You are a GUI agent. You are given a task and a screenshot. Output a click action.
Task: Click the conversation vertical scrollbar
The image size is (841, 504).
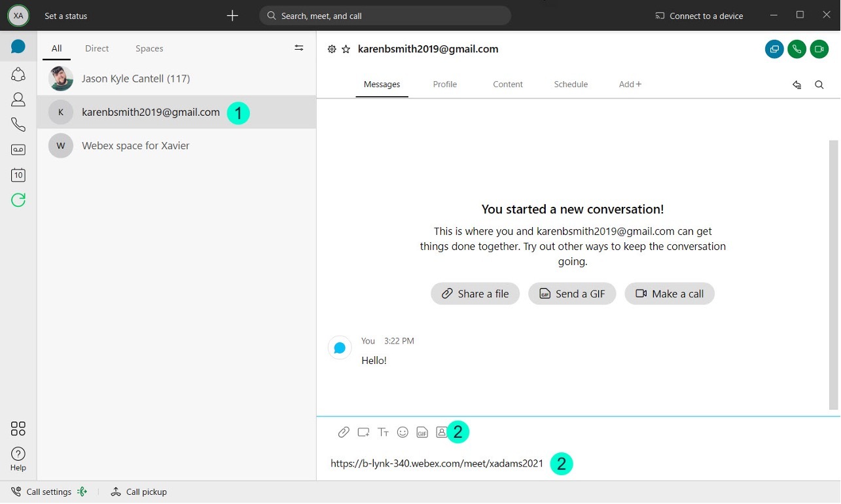pos(833,275)
